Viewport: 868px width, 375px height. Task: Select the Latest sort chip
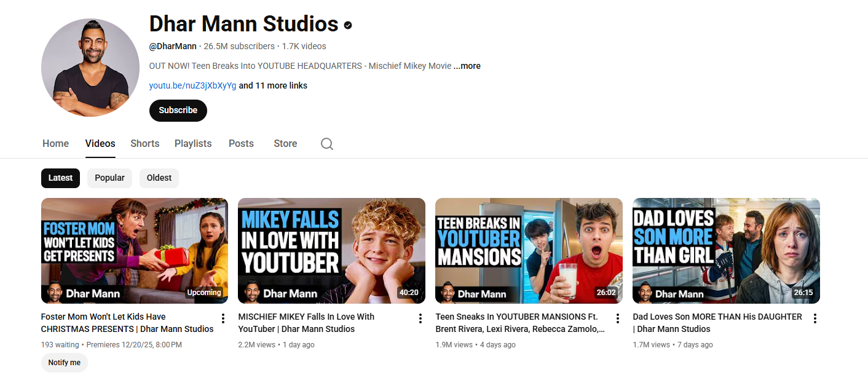click(x=61, y=178)
